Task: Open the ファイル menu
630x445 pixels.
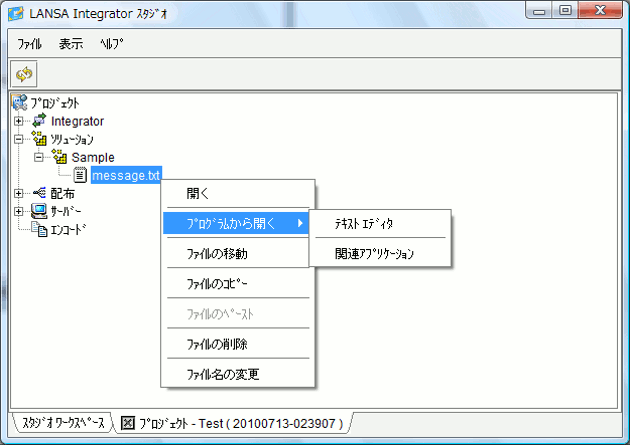Action: click(30, 43)
